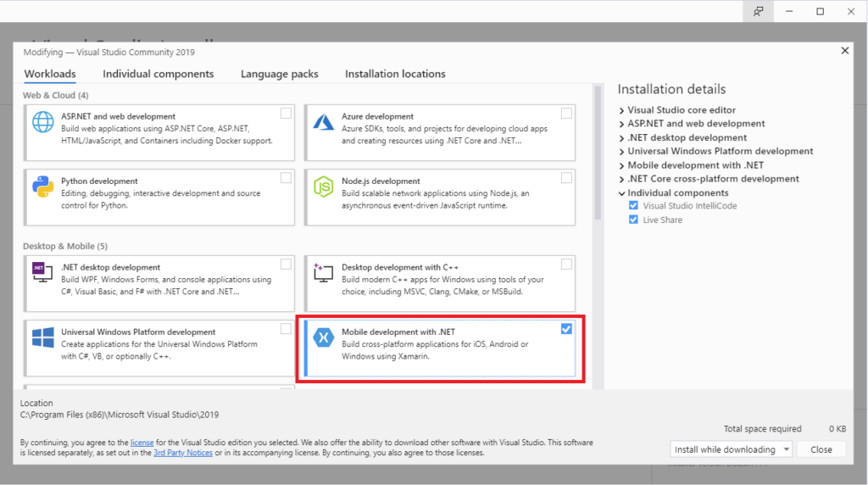Switch to Workloads tab
The height and width of the screenshot is (485, 868).
point(50,74)
